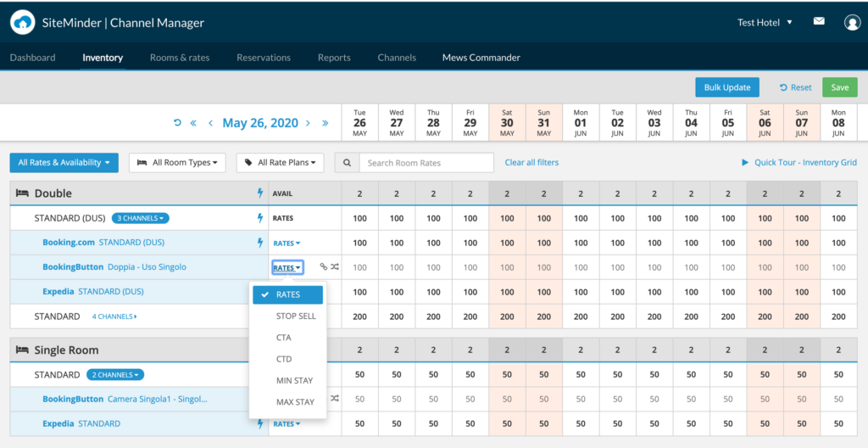The image size is (868, 448).
Task: Click the Double room bed icon
Action: pyautogui.click(x=22, y=193)
